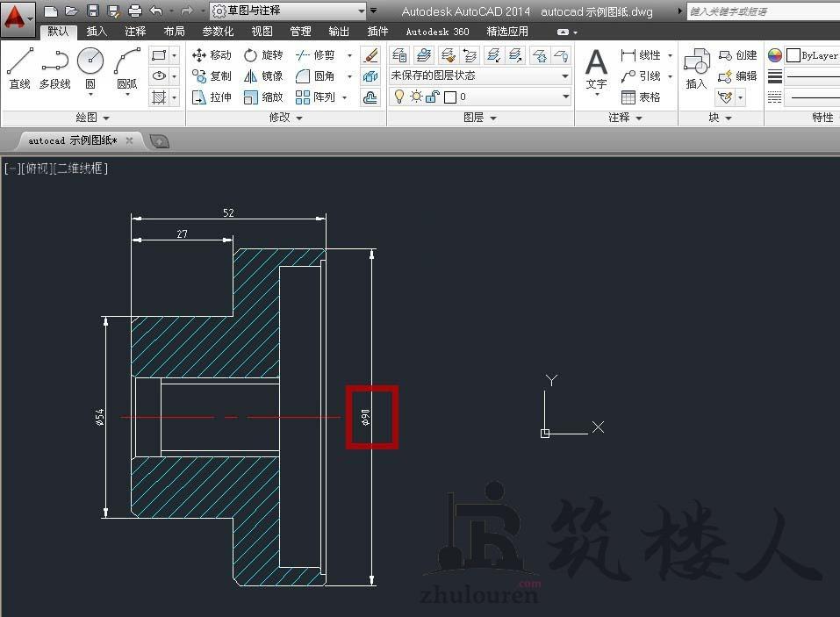Select the Polyline (多段线) tool
The image size is (840, 617).
[54, 68]
